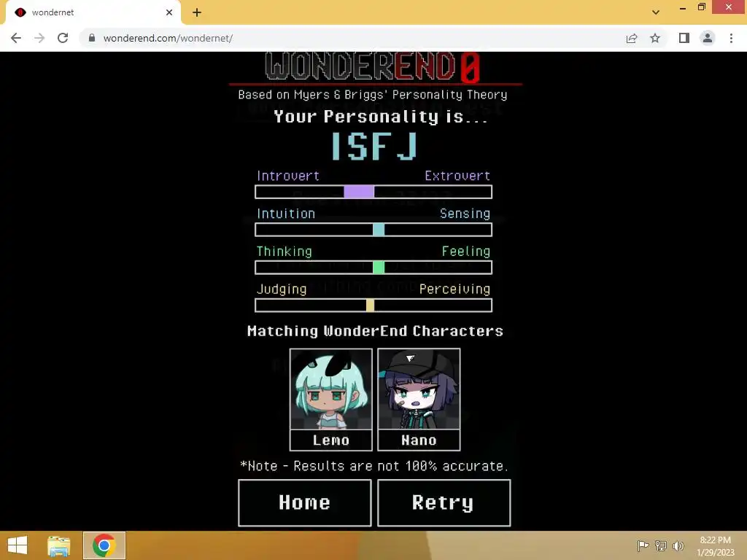The width and height of the screenshot is (747, 560).
Task: Click the Nano name label
Action: click(419, 440)
